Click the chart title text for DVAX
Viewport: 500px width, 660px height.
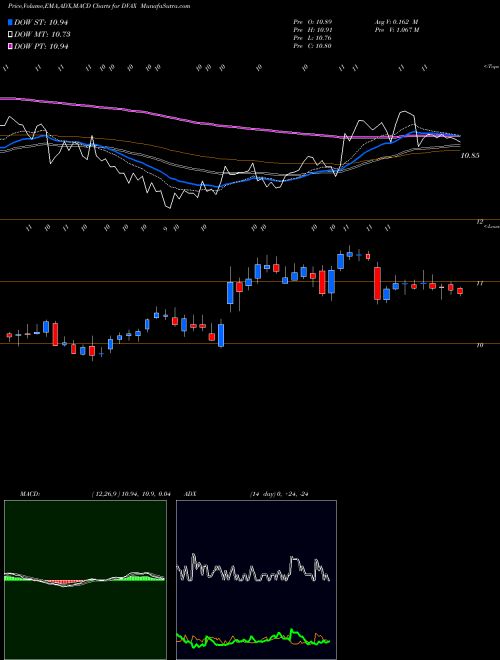click(99, 6)
